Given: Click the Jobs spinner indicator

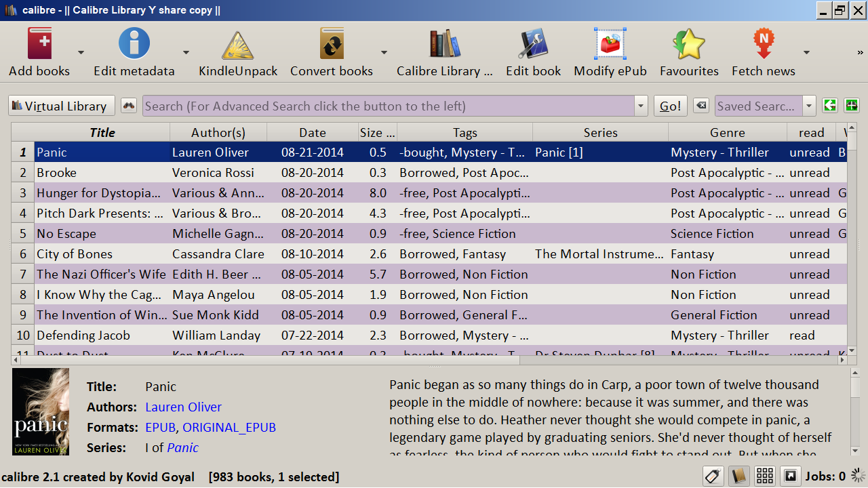Looking at the screenshot, I should click(858, 476).
